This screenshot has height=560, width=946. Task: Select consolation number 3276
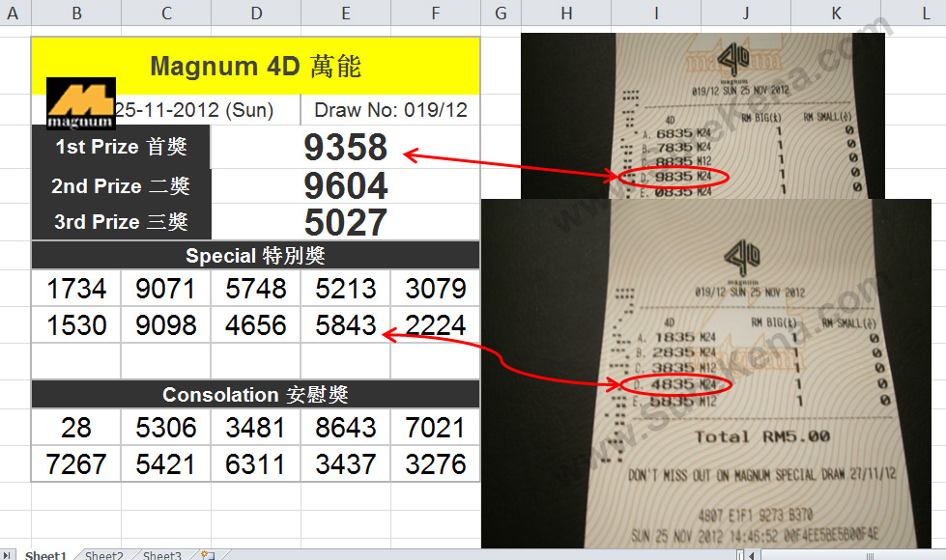click(436, 464)
